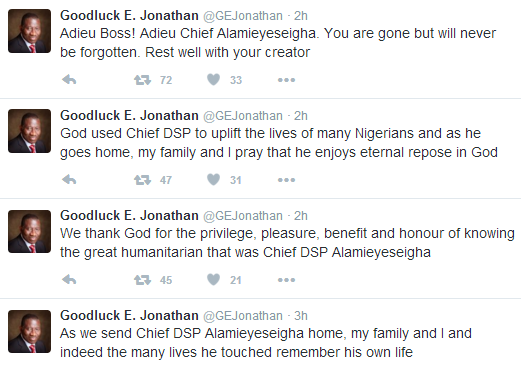Open the avatar on the 3h tweet
Screen dimensions: 521x368
click(x=29, y=331)
